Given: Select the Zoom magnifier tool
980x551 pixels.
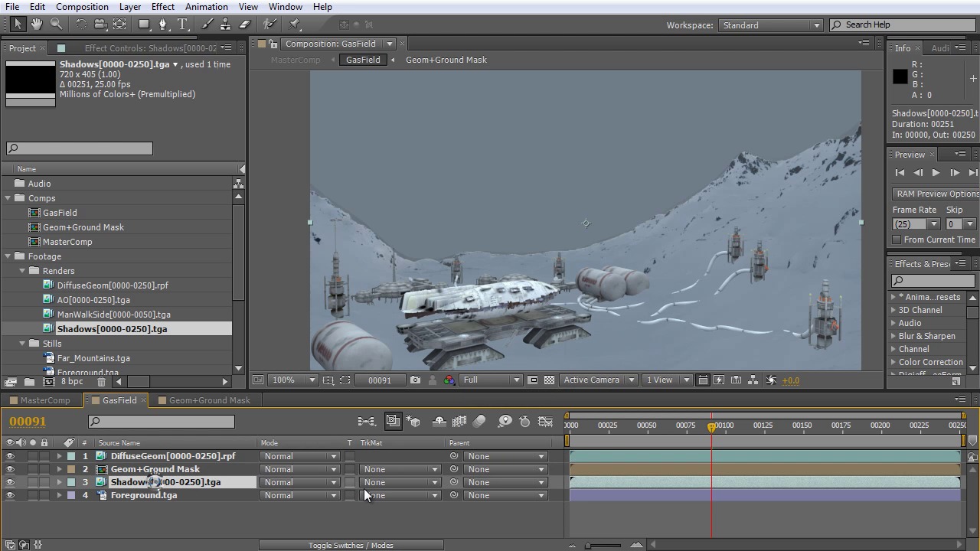Looking at the screenshot, I should 56,24.
